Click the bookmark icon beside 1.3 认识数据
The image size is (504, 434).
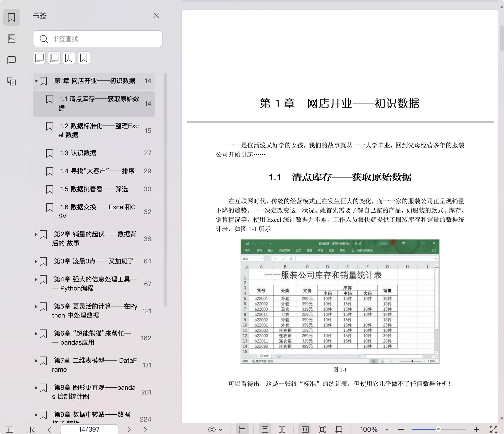tap(50, 153)
